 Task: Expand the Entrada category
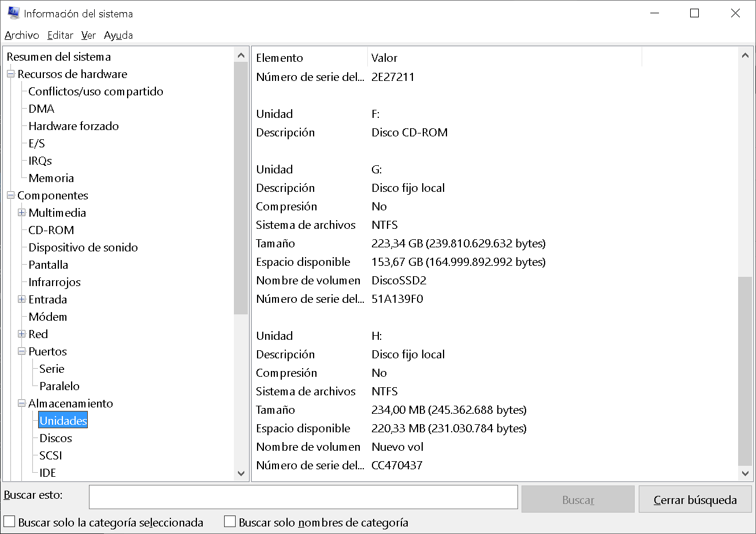[x=21, y=299]
